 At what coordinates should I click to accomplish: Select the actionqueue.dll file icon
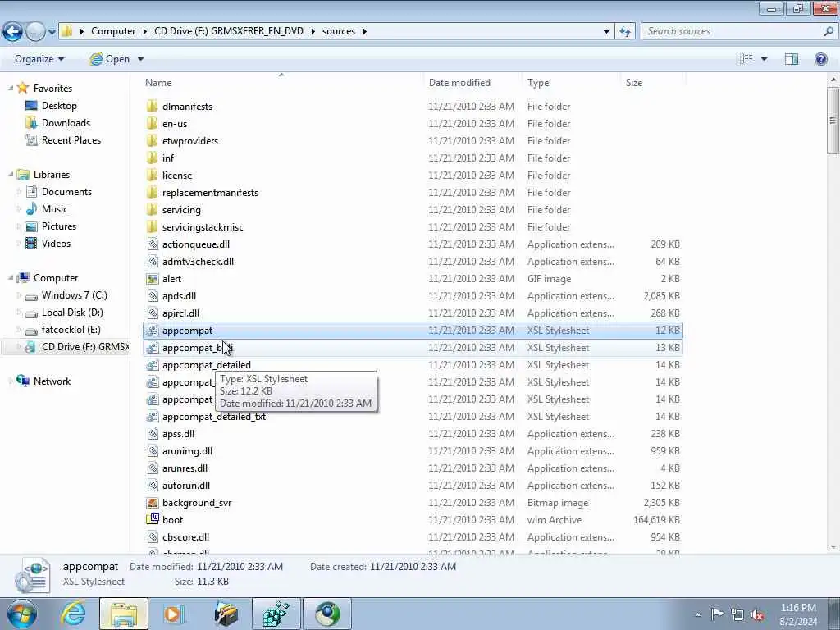pyautogui.click(x=153, y=244)
